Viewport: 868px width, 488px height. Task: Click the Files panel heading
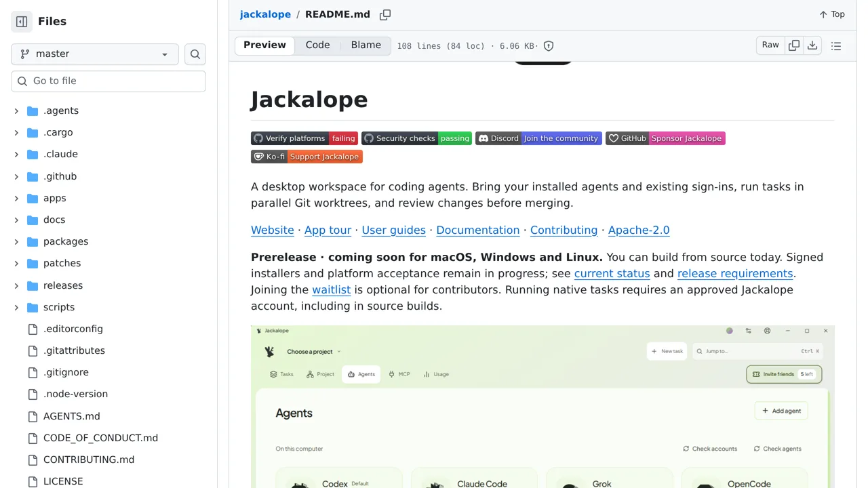point(52,22)
